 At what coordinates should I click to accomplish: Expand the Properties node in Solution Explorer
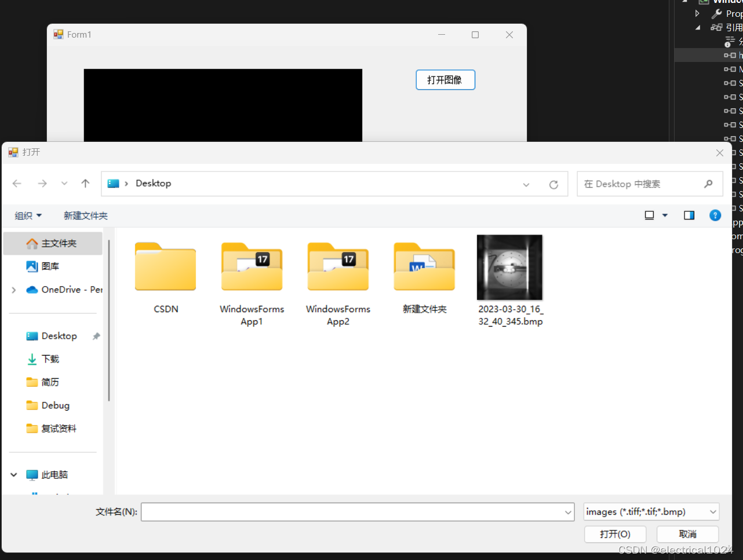tap(698, 13)
